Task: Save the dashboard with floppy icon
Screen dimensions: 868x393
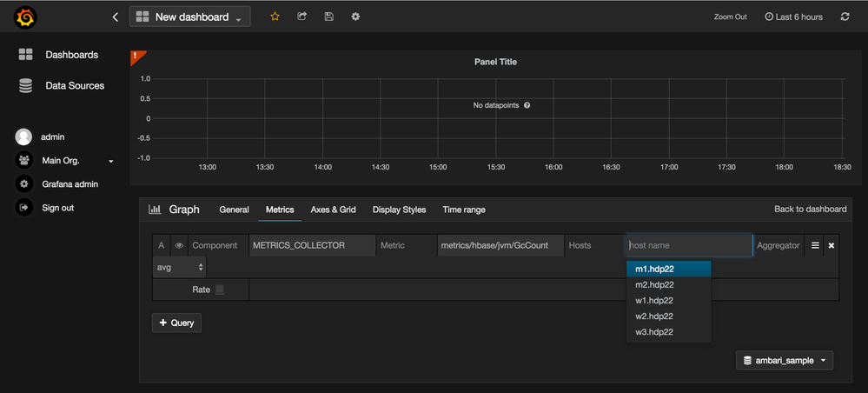Action: point(328,17)
